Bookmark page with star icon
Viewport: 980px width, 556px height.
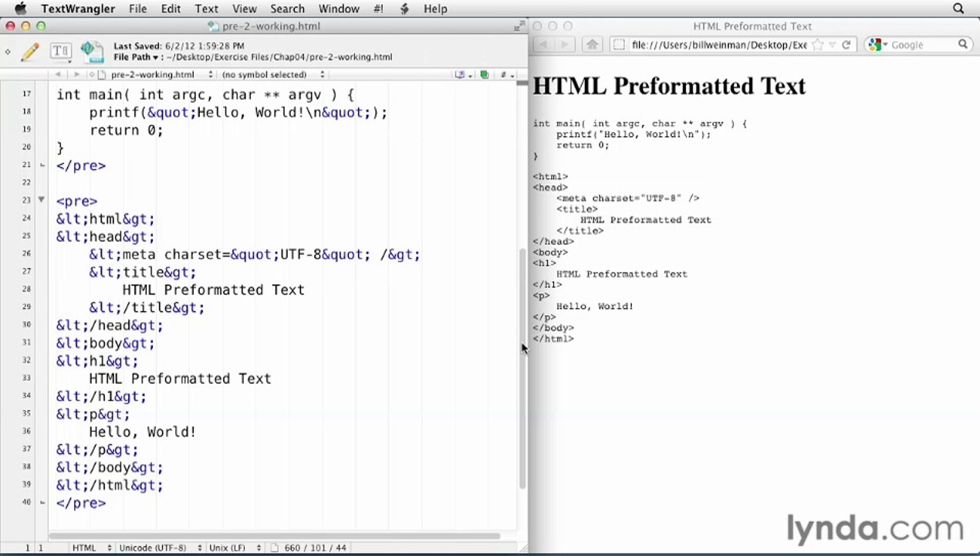pos(818,45)
